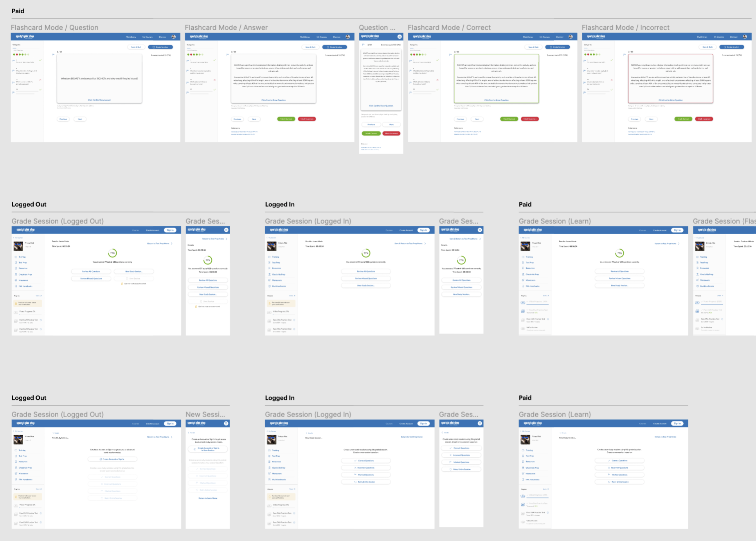Click Create Account in Logged In results header
The height and width of the screenshot is (541, 756).
coord(406,230)
